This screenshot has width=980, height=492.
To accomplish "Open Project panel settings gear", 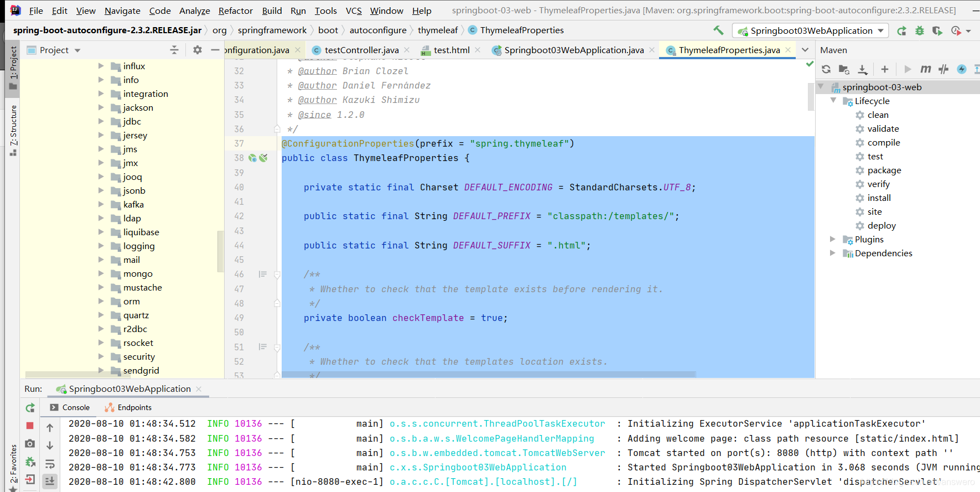I will point(198,50).
